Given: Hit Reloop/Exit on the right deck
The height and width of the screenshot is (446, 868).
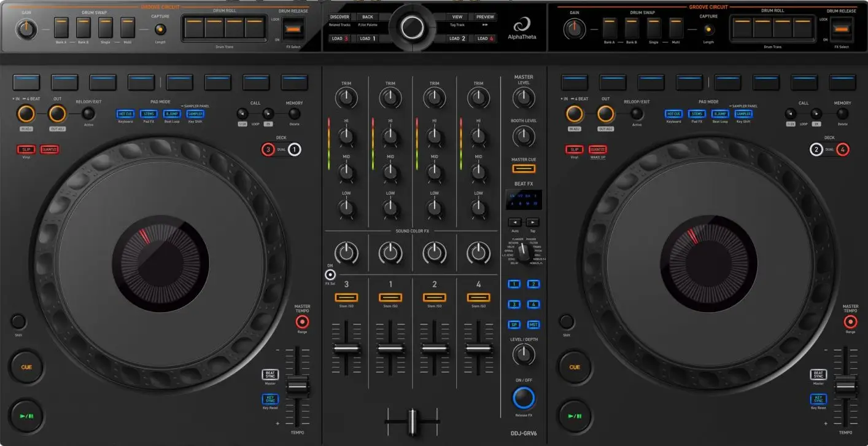Looking at the screenshot, I should 637,114.
